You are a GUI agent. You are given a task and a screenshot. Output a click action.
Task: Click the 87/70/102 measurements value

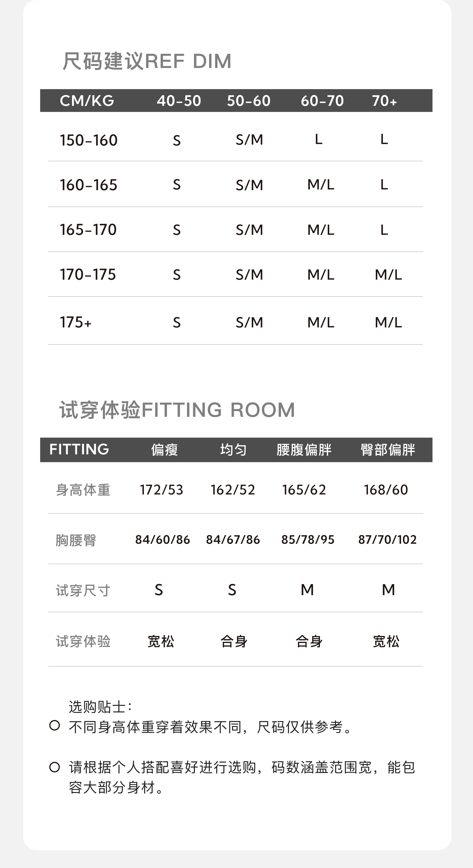pyautogui.click(x=387, y=539)
